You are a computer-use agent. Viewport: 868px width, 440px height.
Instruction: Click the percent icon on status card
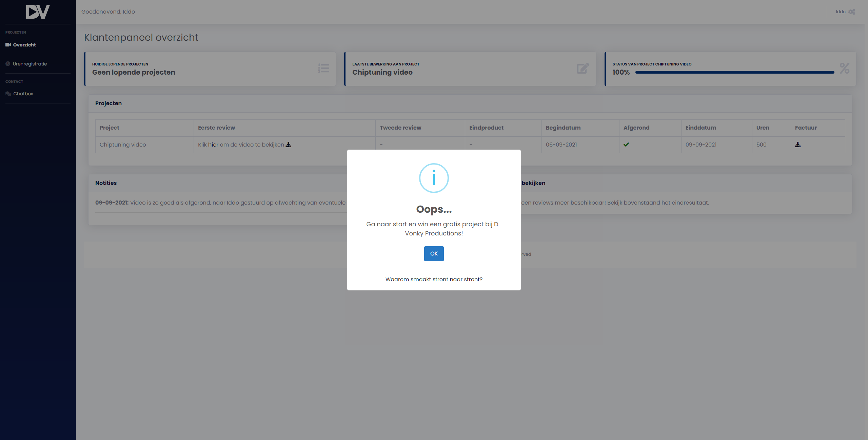(844, 68)
